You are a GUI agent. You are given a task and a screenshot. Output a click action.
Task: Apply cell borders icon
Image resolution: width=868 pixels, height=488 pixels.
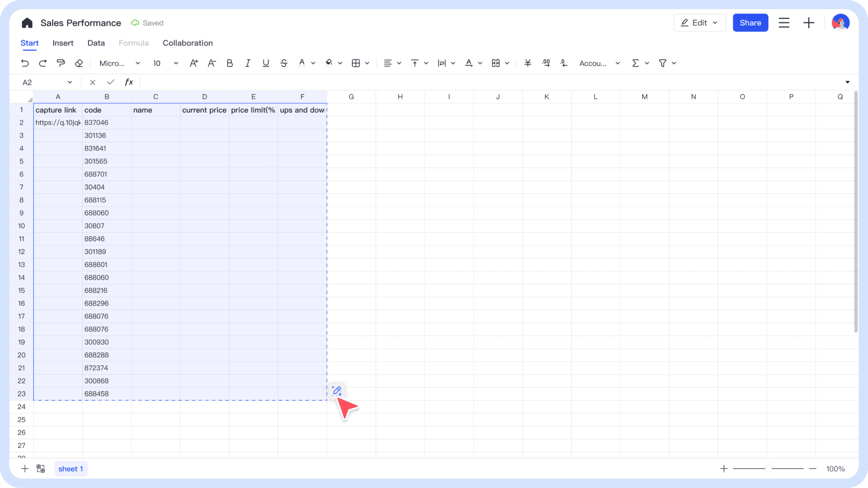coord(356,63)
